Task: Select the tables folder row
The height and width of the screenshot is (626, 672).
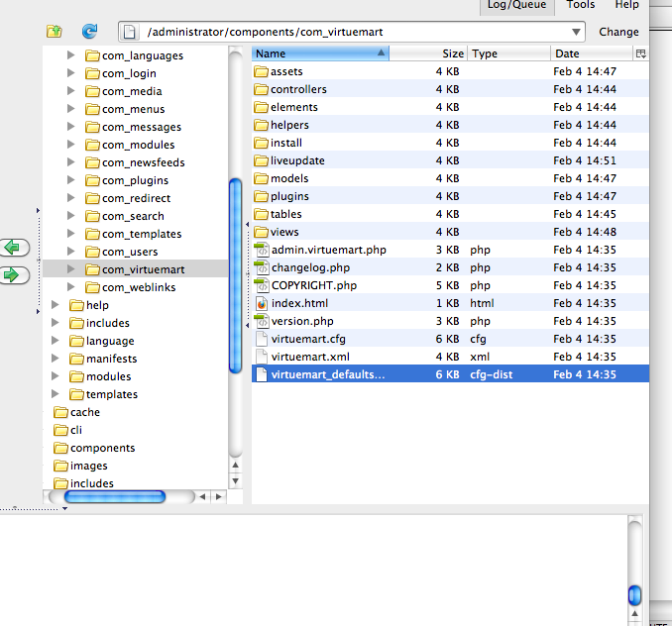Action: pos(450,214)
